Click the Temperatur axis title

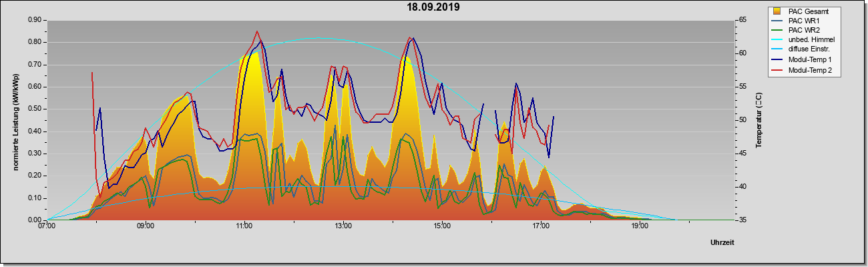758,120
